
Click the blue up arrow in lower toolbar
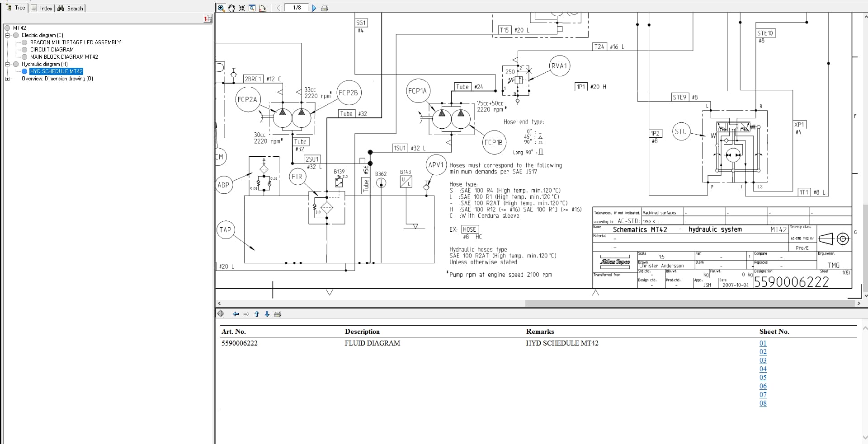[x=257, y=314]
